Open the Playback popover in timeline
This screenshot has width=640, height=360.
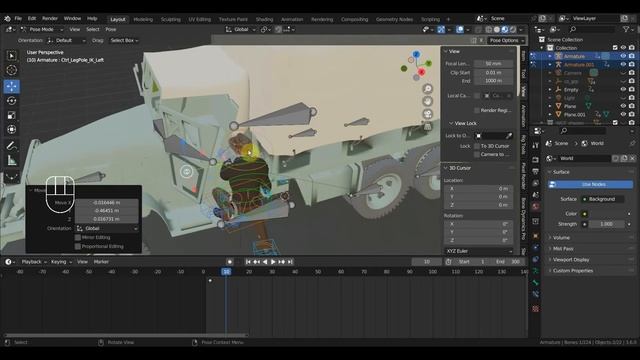click(34, 262)
